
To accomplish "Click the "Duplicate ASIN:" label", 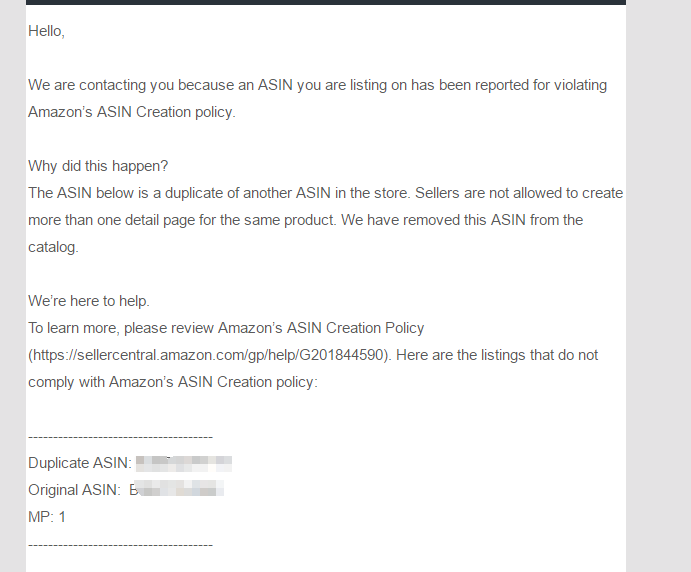I will pyautogui.click(x=80, y=463).
